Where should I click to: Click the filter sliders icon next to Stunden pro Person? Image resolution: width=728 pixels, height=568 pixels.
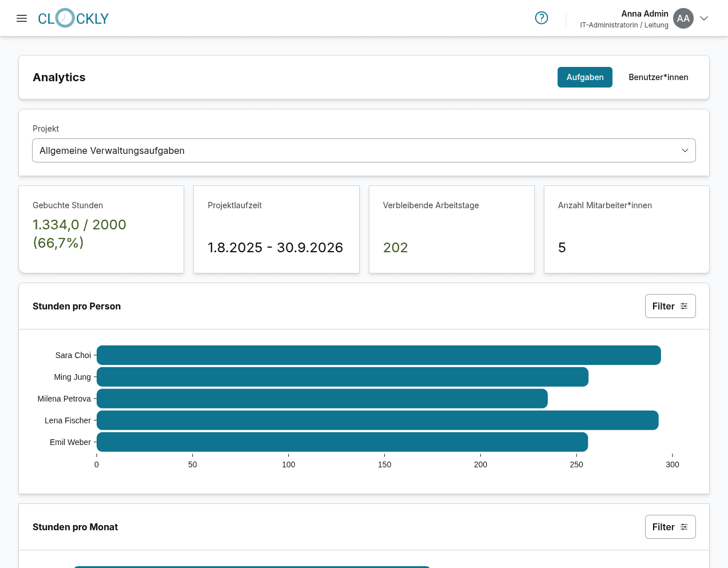coord(685,306)
